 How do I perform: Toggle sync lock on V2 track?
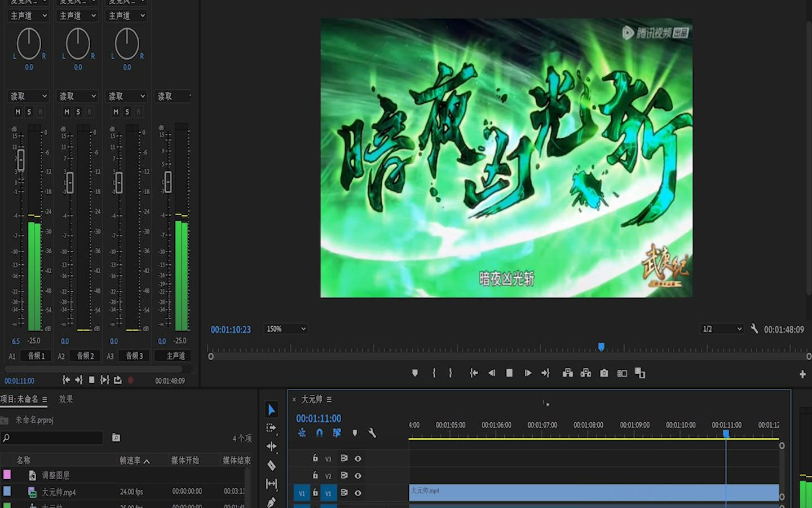point(344,475)
